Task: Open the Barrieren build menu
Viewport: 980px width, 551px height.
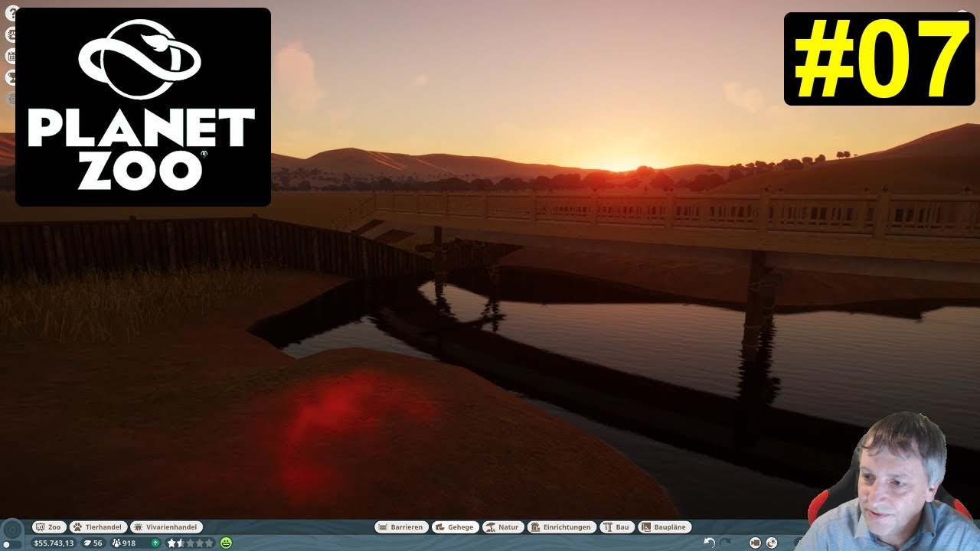Action: point(401,527)
